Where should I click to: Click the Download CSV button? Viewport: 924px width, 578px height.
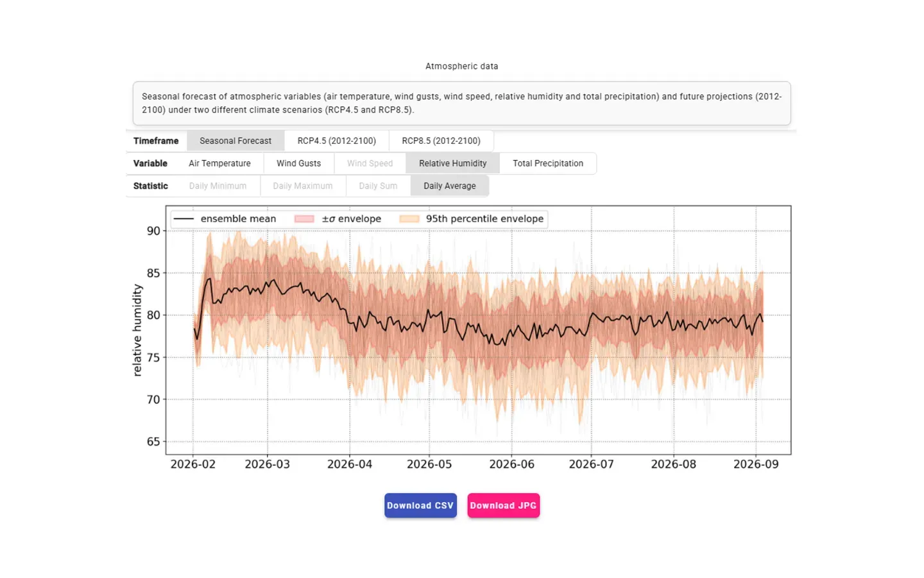click(x=420, y=505)
